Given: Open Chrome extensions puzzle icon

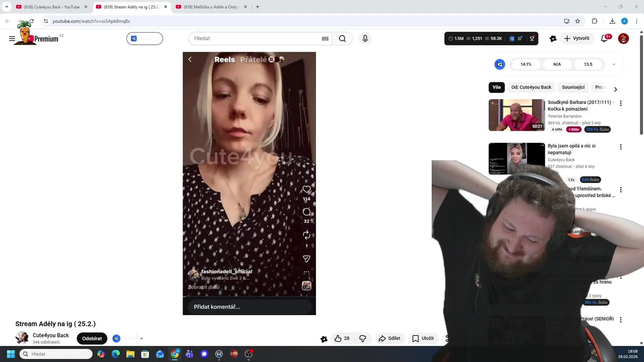Looking at the screenshot, I should point(594,21).
